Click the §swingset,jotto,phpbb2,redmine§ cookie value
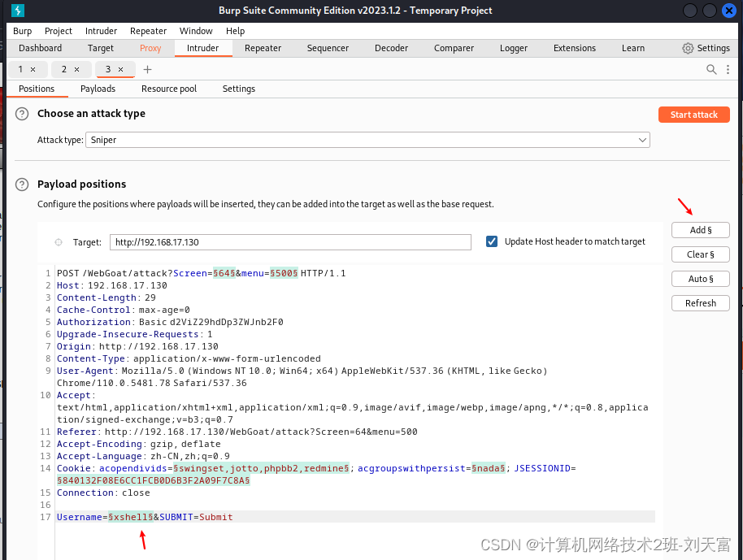 point(261,468)
